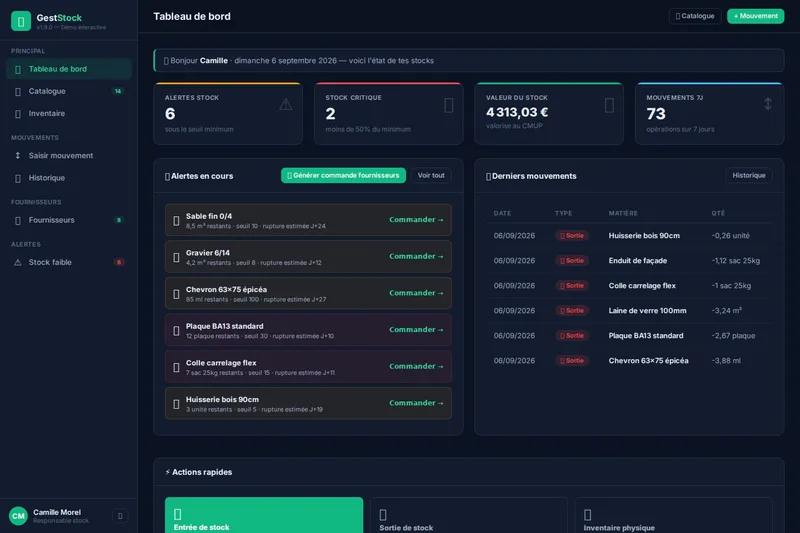Click the Stock critique card icon

pyautogui.click(x=448, y=105)
